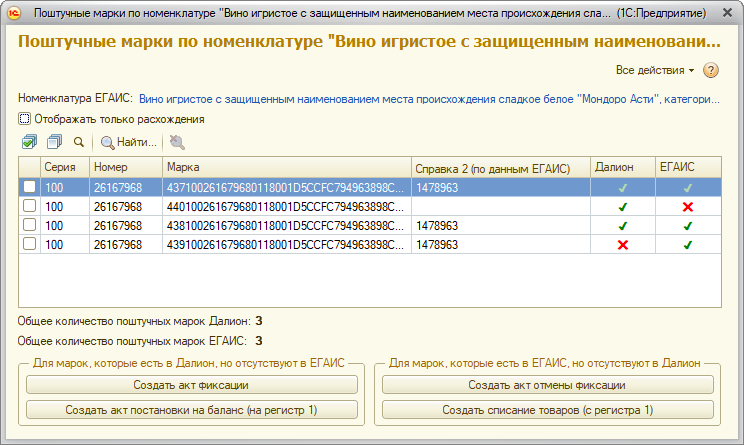This screenshot has width=744, height=445.
Task: Click the Далион column header
Action: point(623,167)
